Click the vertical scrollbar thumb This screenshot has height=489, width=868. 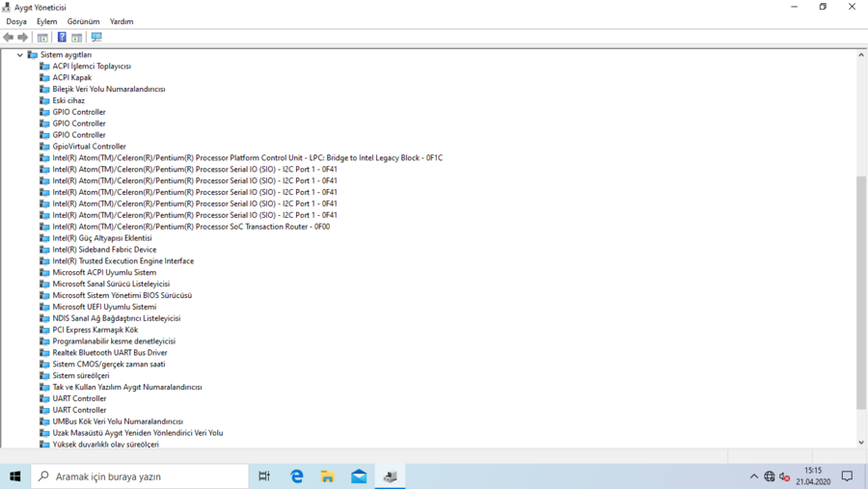(861, 292)
